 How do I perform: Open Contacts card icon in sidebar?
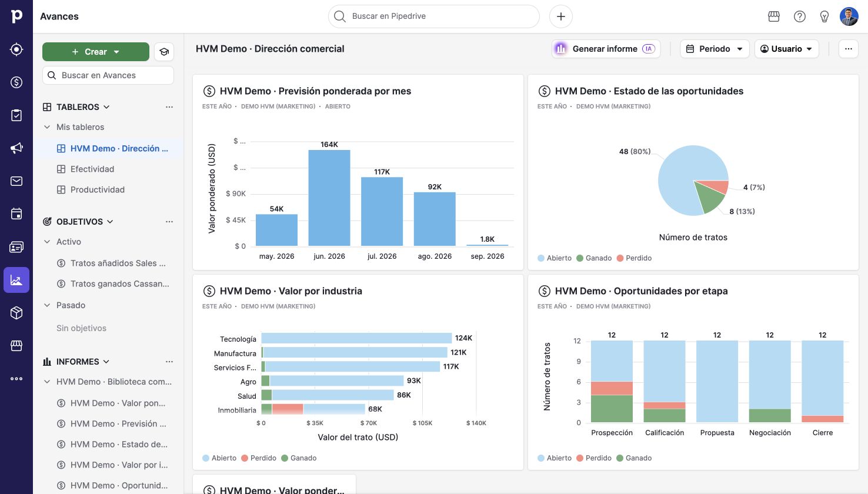[16, 247]
